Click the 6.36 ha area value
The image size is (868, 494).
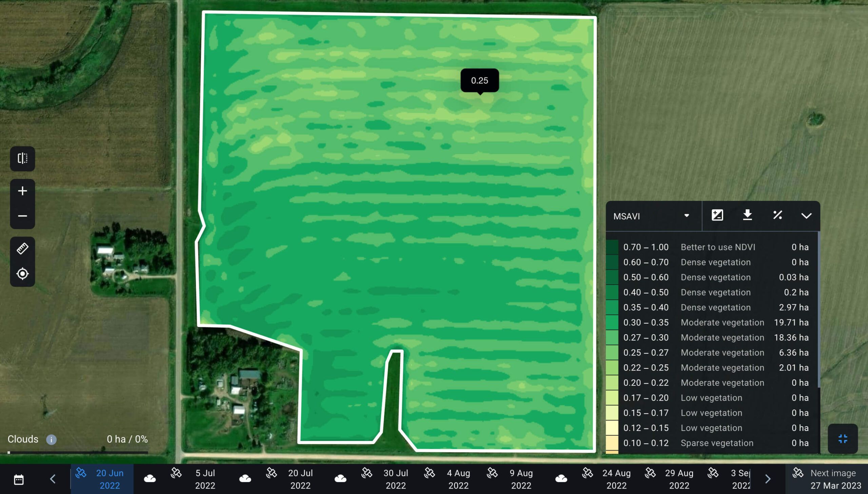click(794, 353)
